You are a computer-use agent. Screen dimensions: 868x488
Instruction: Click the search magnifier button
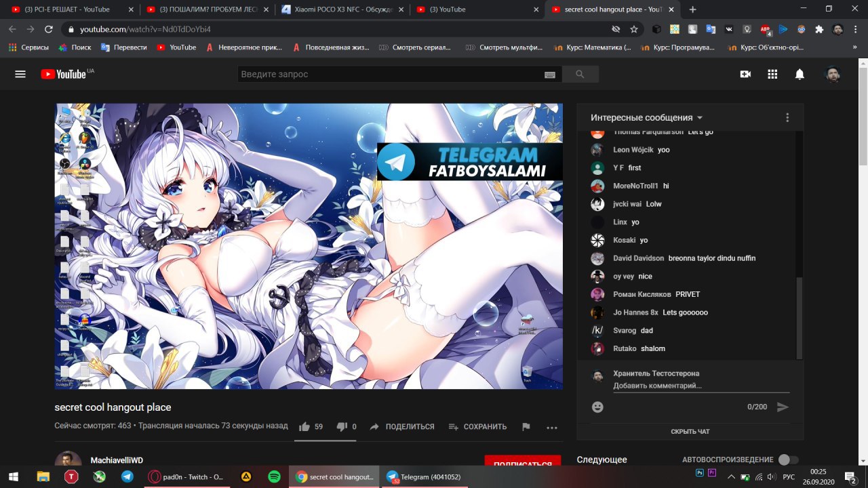tap(580, 74)
